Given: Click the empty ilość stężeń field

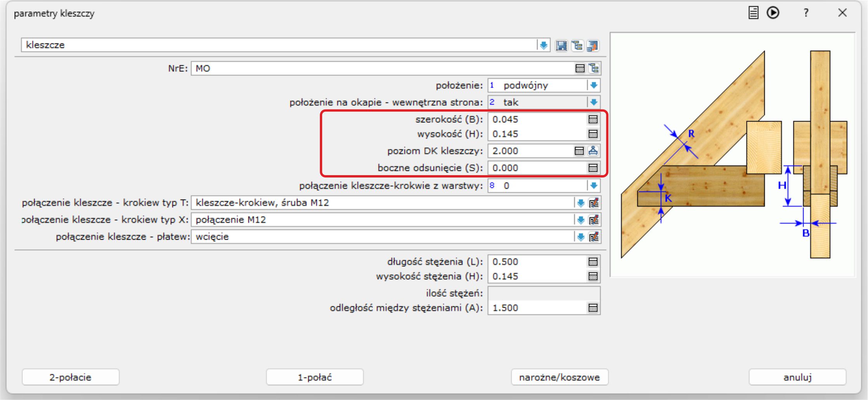Looking at the screenshot, I should coord(544,293).
